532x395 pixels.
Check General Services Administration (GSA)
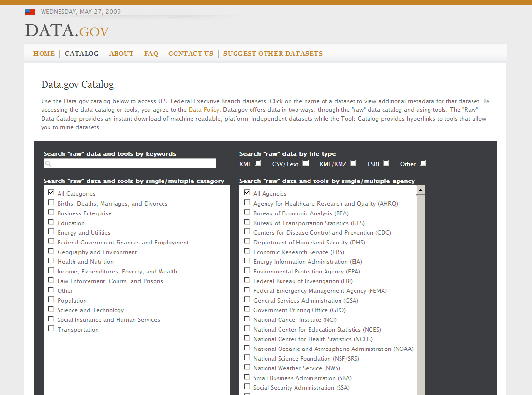pyautogui.click(x=247, y=300)
